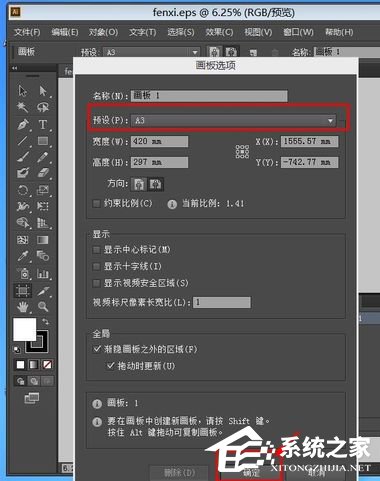Image resolution: width=380 pixels, height=481 pixels.
Task: Open the Change Screen Mode icon
Action: click(x=32, y=398)
